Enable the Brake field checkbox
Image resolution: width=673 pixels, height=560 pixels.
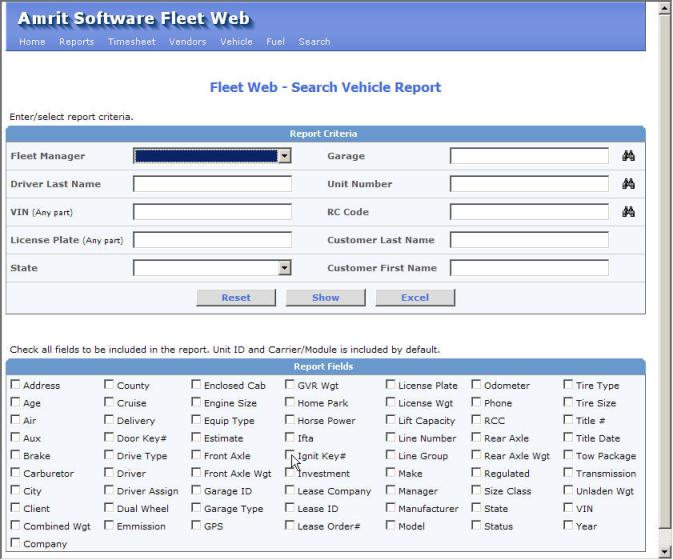[x=15, y=455]
